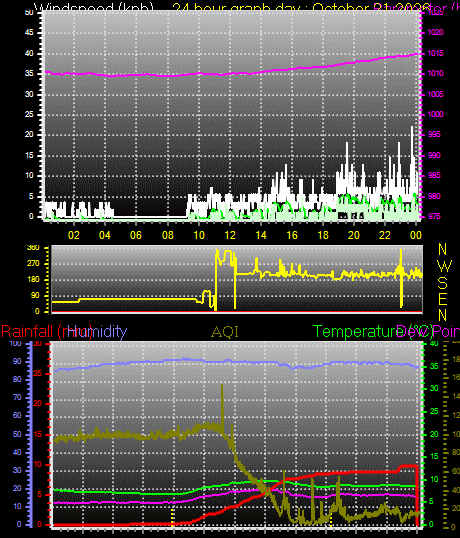The height and width of the screenshot is (538, 460).
Task: Click 35 on the white windspeed axis
Action: [x=29, y=73]
